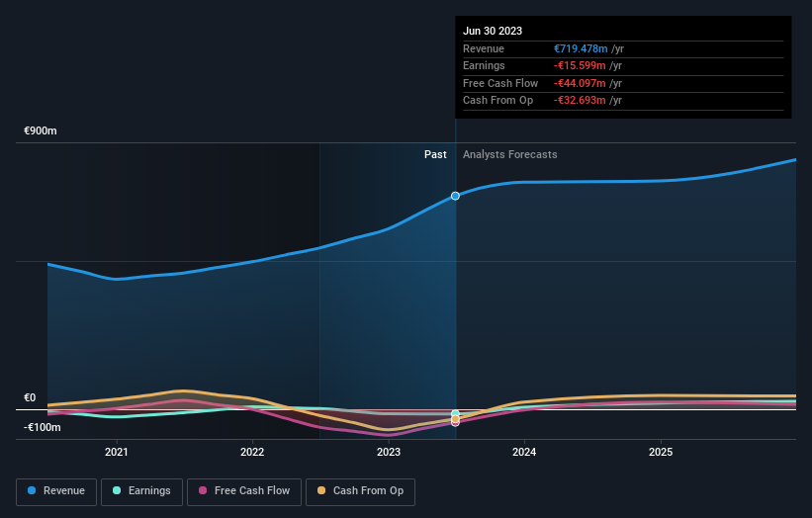Image resolution: width=812 pixels, height=518 pixels.
Task: Click the teal Earnings legend dot
Action: (x=117, y=490)
